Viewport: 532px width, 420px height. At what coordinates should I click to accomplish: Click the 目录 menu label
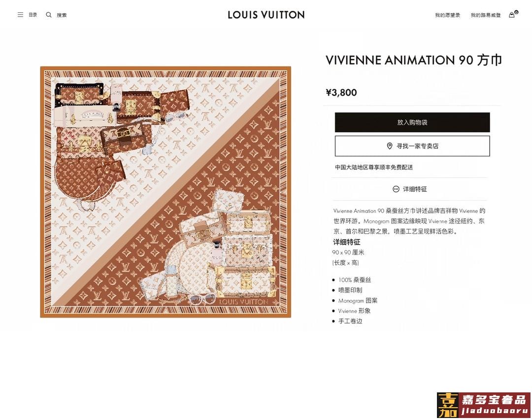(33, 15)
